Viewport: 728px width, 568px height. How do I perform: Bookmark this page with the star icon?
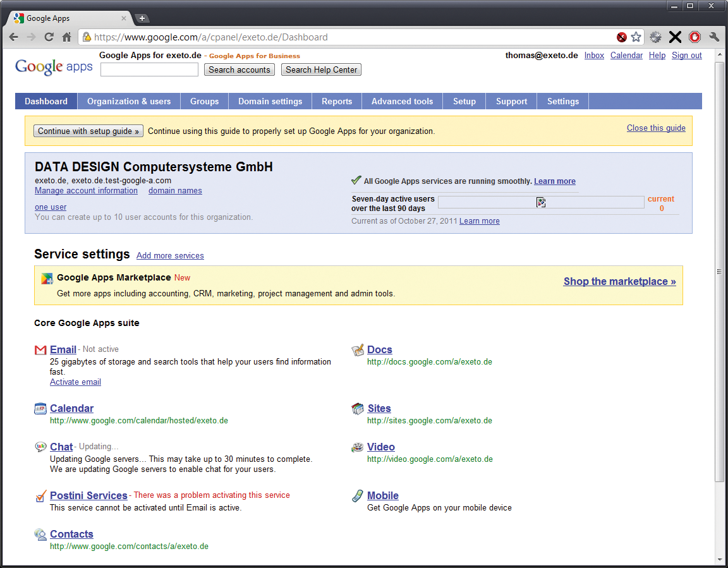pos(637,37)
